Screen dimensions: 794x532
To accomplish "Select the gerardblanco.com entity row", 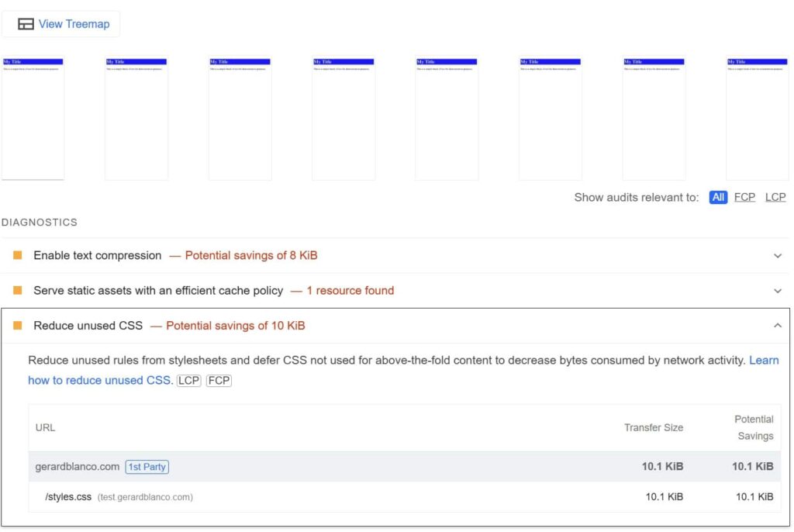I will click(x=388, y=467).
